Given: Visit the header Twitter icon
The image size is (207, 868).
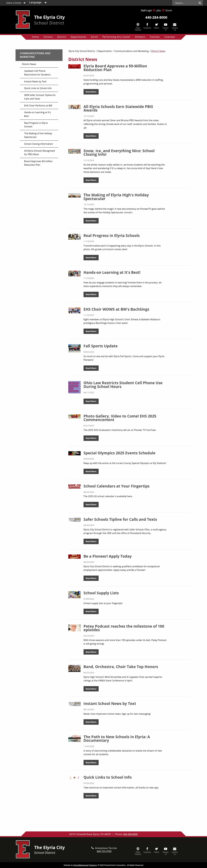Looking at the screenshot, I should (x=156, y=26).
